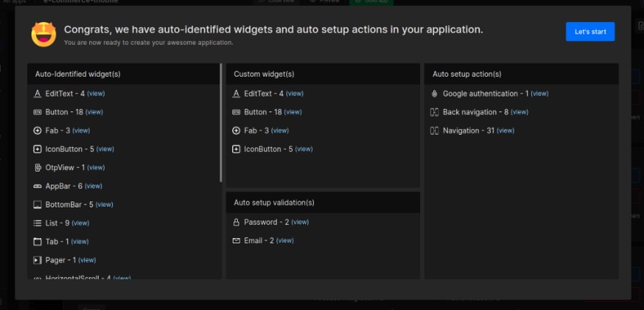The height and width of the screenshot is (310, 644).
Task: Click EditText icon in Custom widgets
Action: (236, 94)
